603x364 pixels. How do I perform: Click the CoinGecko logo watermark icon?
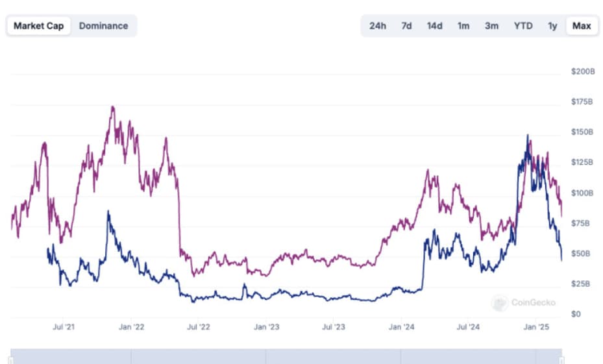(499, 302)
